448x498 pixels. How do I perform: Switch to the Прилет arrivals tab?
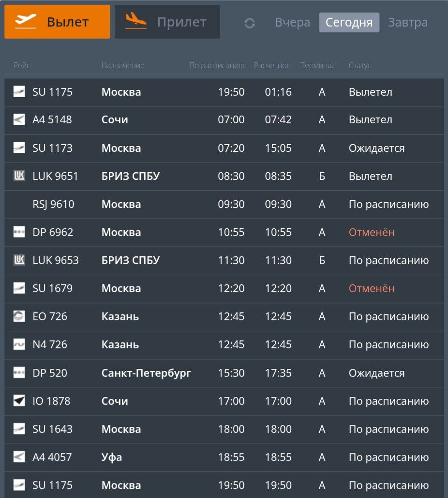click(167, 22)
